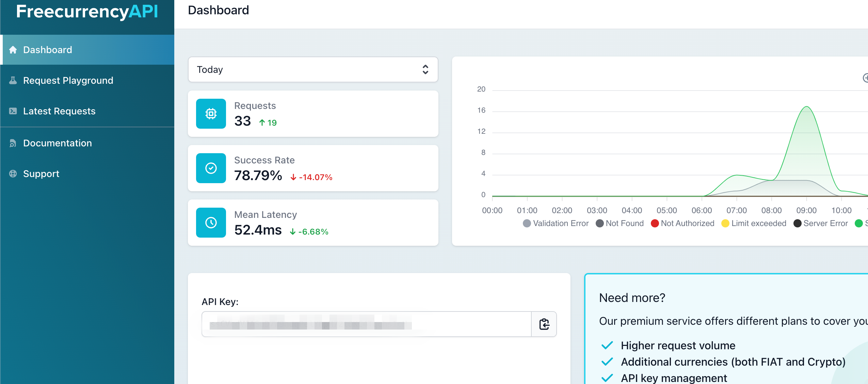Click checkmark beside API key management

pyautogui.click(x=607, y=378)
